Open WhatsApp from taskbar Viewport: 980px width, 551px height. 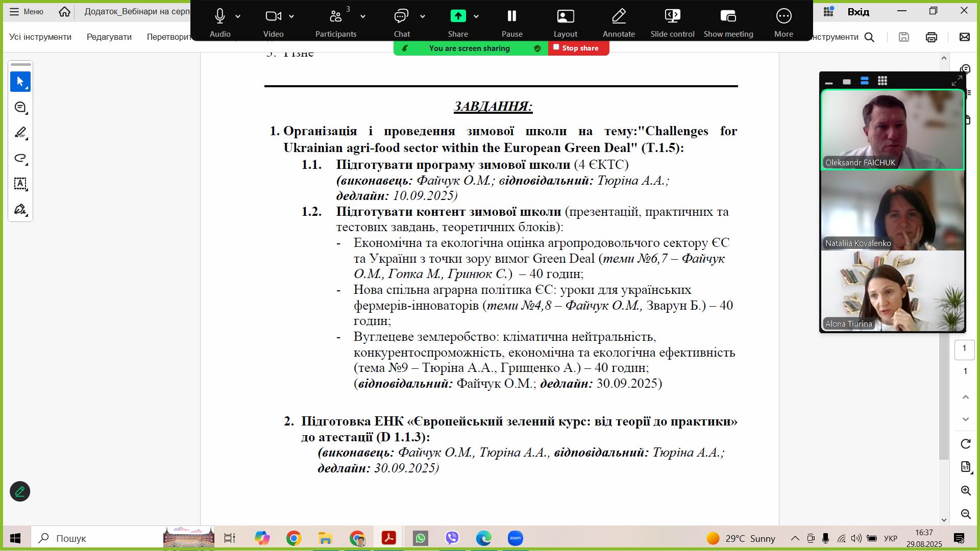point(421,538)
